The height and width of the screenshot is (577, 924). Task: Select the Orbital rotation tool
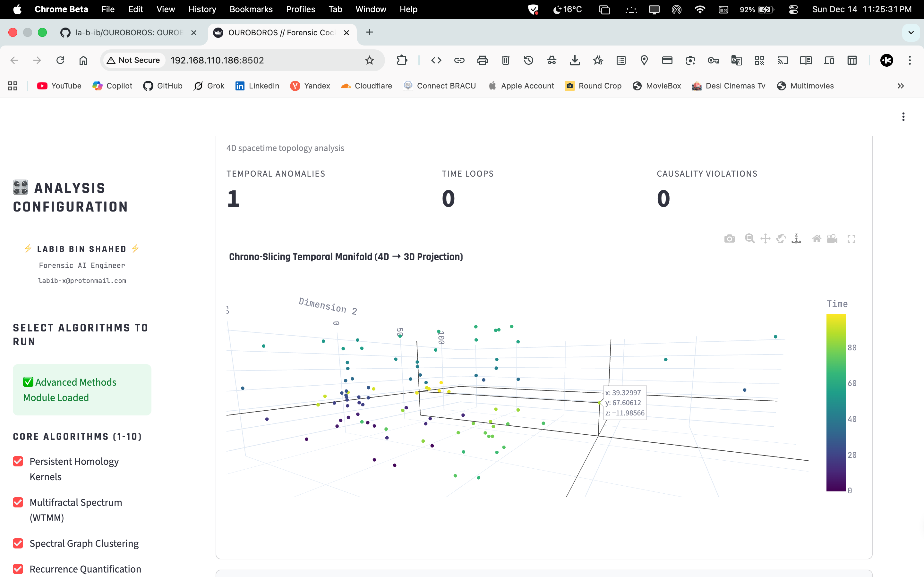click(x=781, y=239)
